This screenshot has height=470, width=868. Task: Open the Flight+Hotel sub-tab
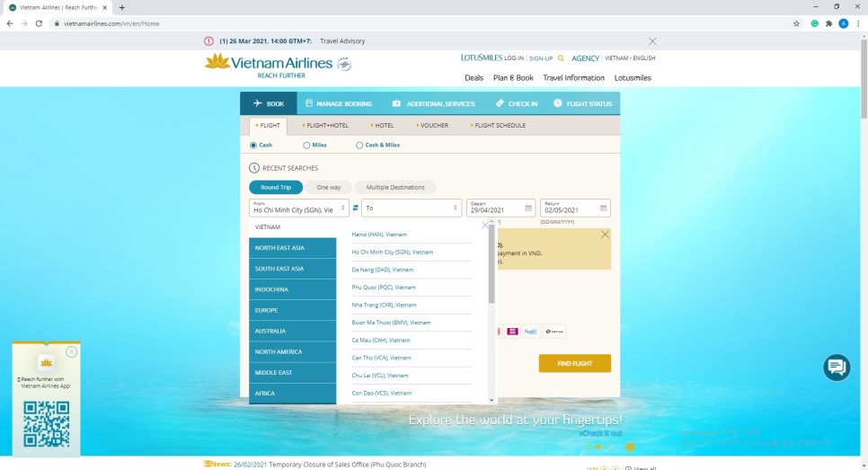[325, 126]
